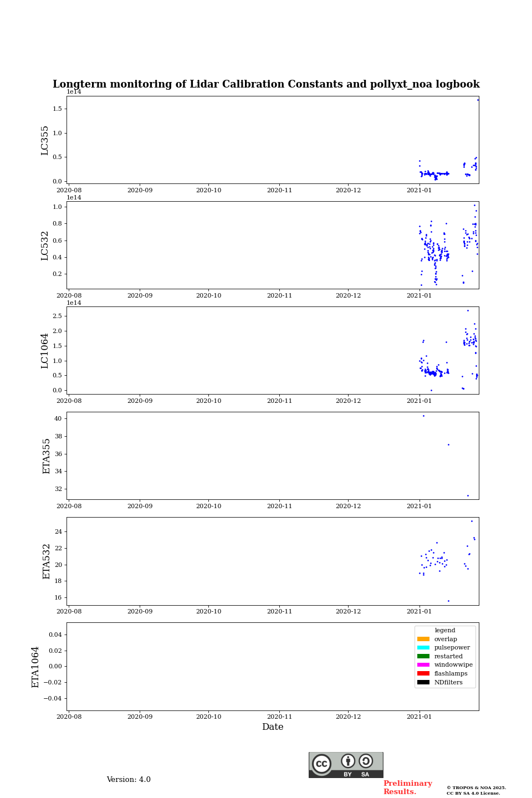Click the BY attribution person icon

(348, 761)
